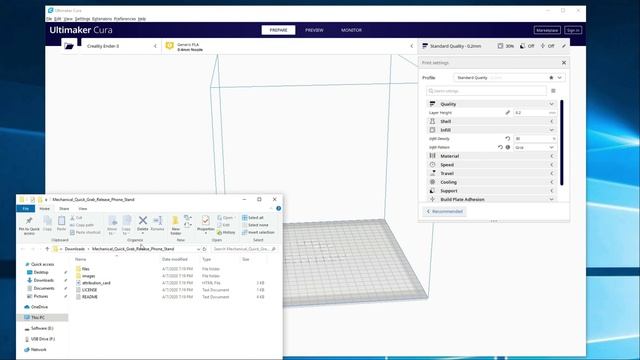Screen dimensions: 640x360
Task: Click Pin to Quick access in Explorer
Action: point(29,225)
